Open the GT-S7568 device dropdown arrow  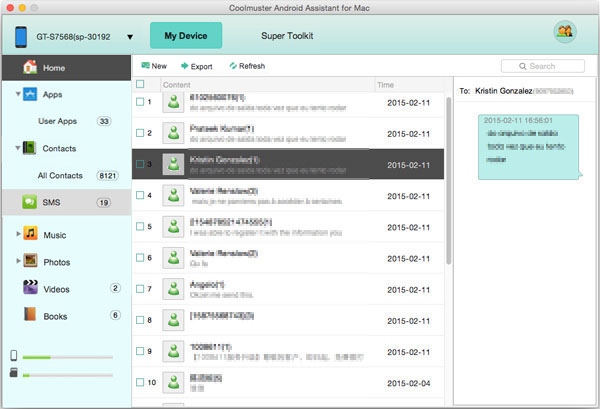coord(130,38)
